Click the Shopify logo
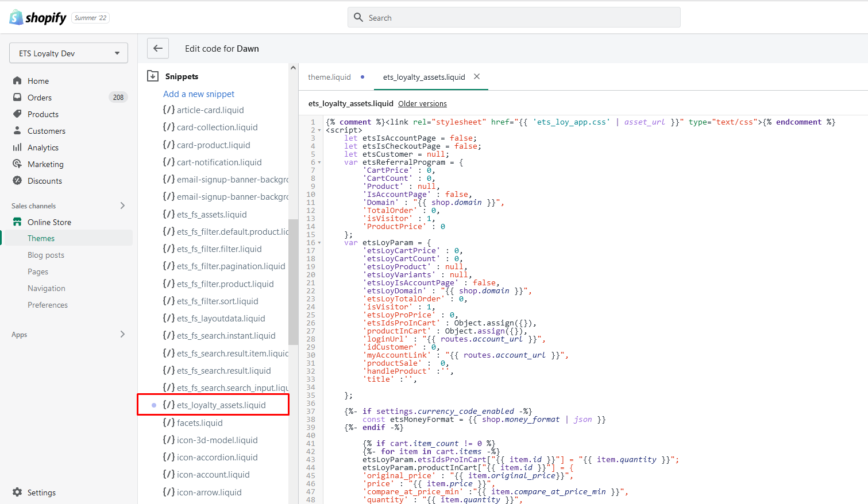 click(x=38, y=18)
